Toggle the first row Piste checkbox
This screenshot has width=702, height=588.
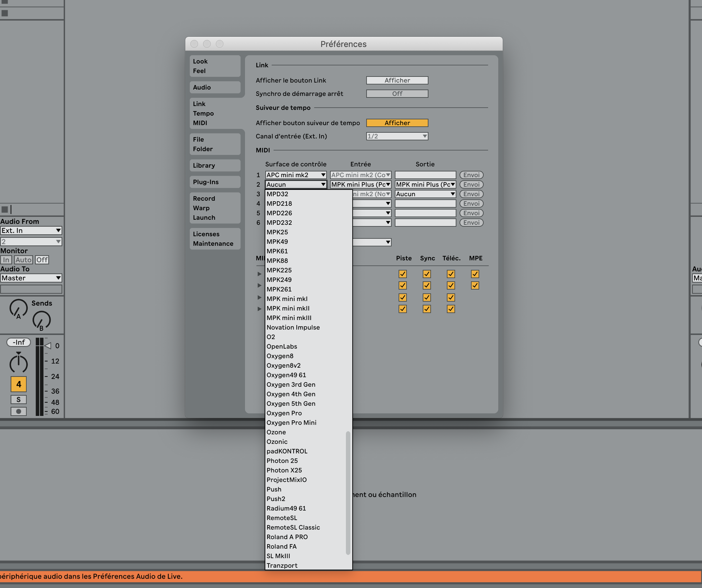[402, 274]
